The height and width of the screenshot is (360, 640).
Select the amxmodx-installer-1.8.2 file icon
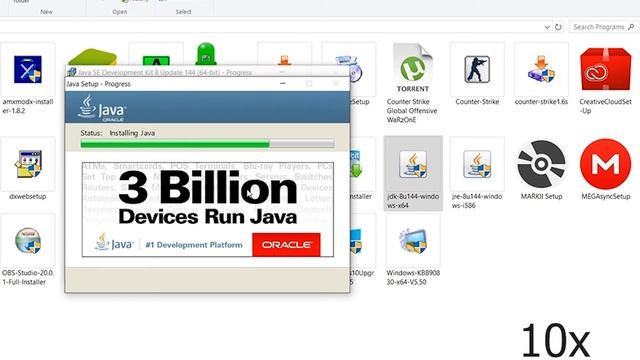click(x=27, y=69)
